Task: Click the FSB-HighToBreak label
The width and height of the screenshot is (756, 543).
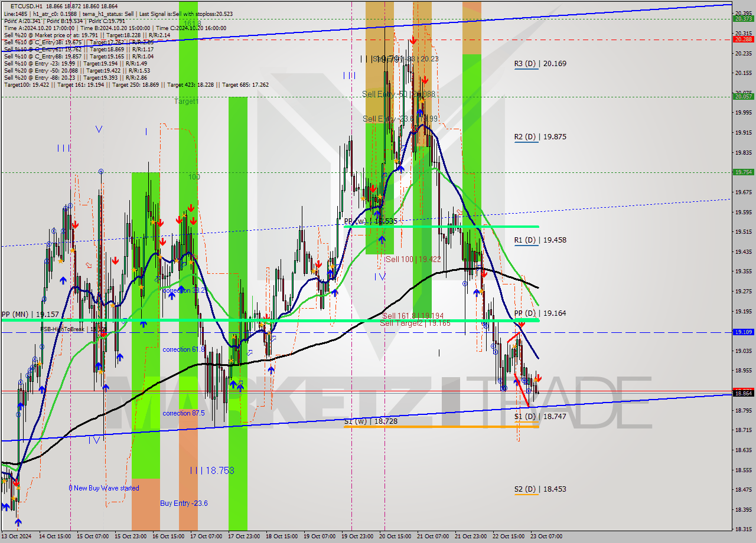Action: click(x=73, y=329)
